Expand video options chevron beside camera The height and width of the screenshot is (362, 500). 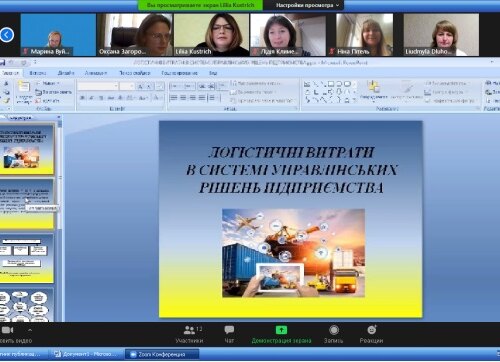coord(30,330)
